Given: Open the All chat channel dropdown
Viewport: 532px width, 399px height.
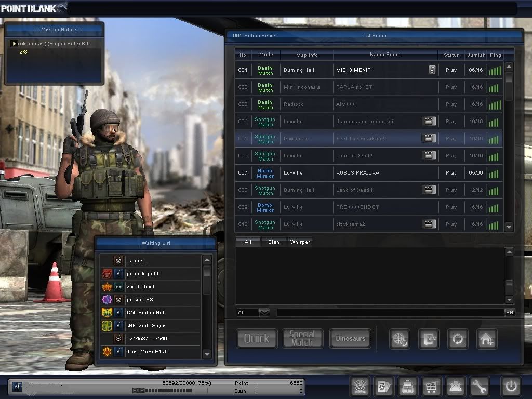Looking at the screenshot, I should click(264, 312).
